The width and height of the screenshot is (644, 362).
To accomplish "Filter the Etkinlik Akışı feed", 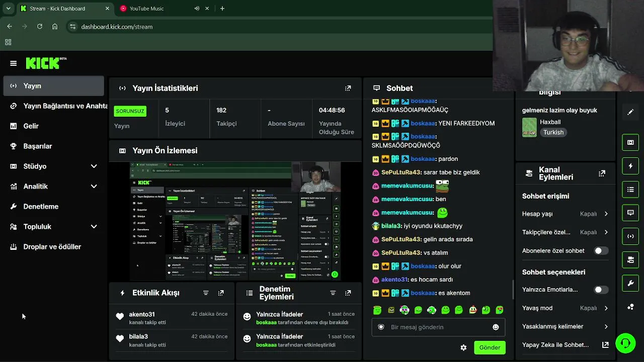I will click(x=206, y=293).
